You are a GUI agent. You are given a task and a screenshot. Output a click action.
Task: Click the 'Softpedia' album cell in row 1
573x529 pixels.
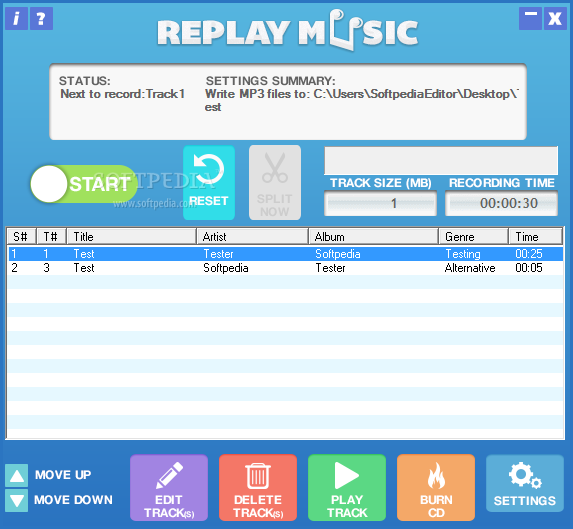pyautogui.click(x=338, y=254)
